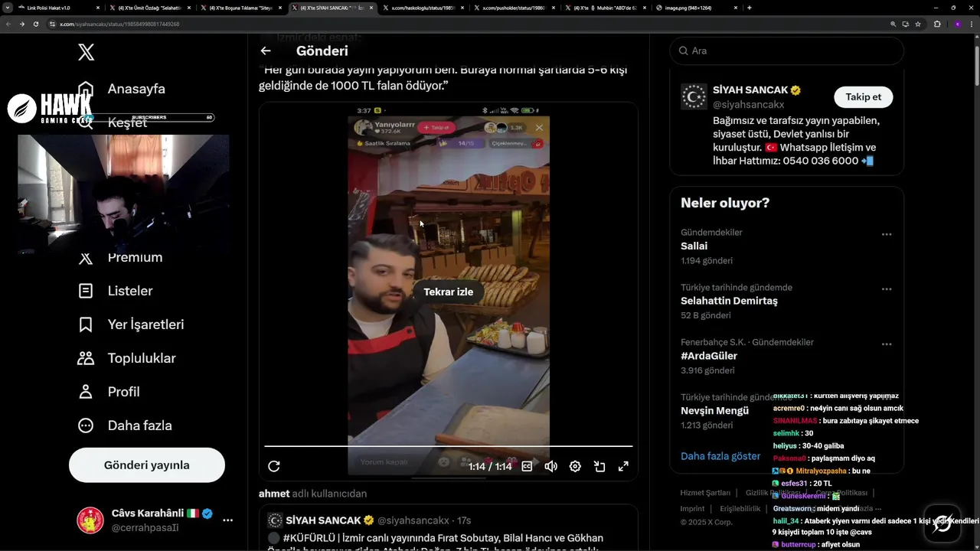This screenshot has width=980, height=551.
Task: Open more options for #ArdaGüler trend
Action: tap(887, 344)
